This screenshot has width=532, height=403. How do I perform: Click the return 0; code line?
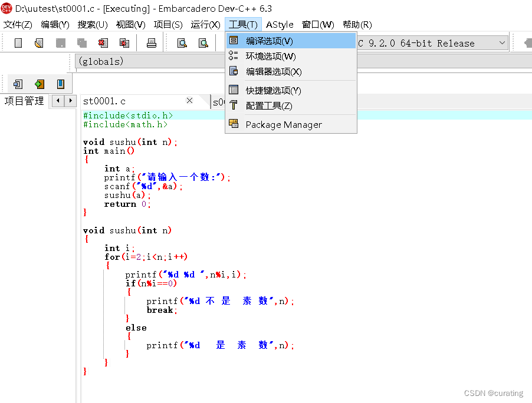(127, 204)
